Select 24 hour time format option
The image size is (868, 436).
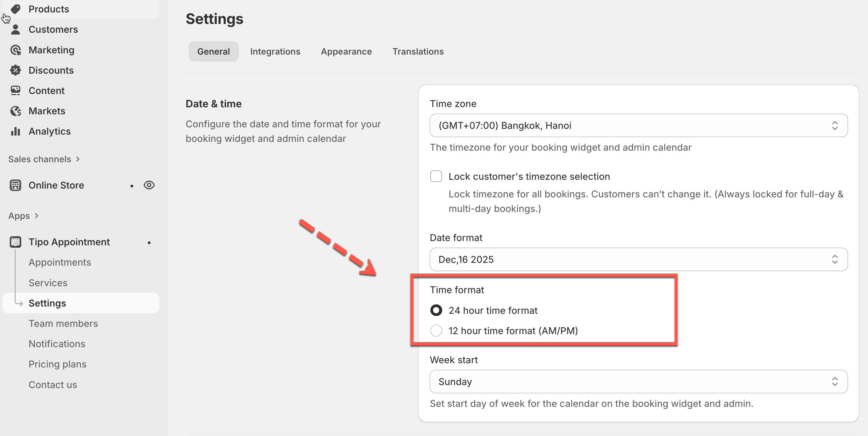pyautogui.click(x=436, y=310)
